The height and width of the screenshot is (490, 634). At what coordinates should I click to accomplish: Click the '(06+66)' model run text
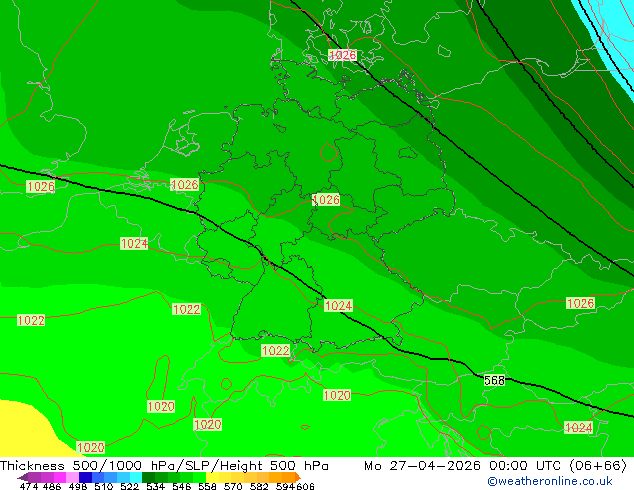click(598, 466)
